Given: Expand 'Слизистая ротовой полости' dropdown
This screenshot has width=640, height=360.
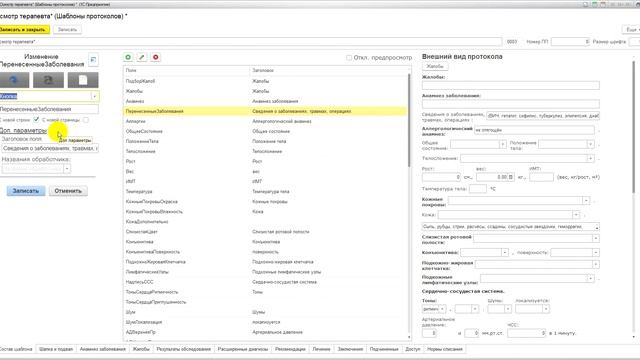Looking at the screenshot, I should pyautogui.click(x=596, y=238).
